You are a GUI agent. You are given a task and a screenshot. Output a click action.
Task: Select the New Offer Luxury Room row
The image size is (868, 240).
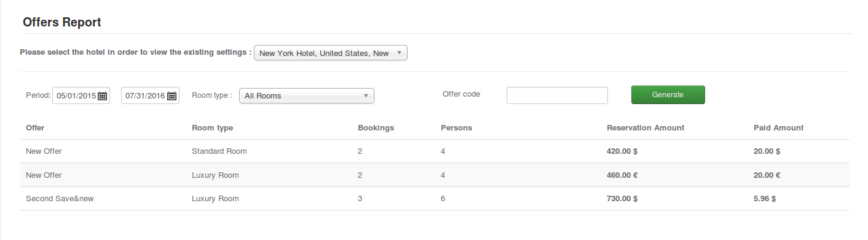(x=435, y=175)
